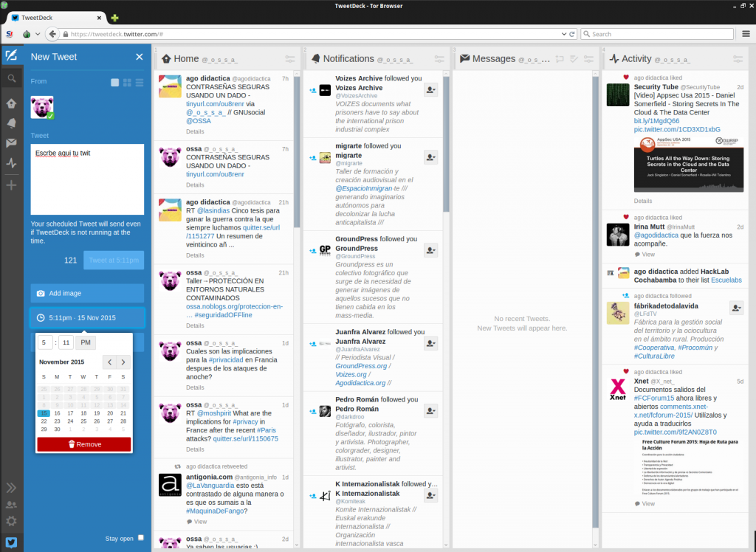Open Activity via the pulse icon
The image size is (756, 552).
(10, 163)
